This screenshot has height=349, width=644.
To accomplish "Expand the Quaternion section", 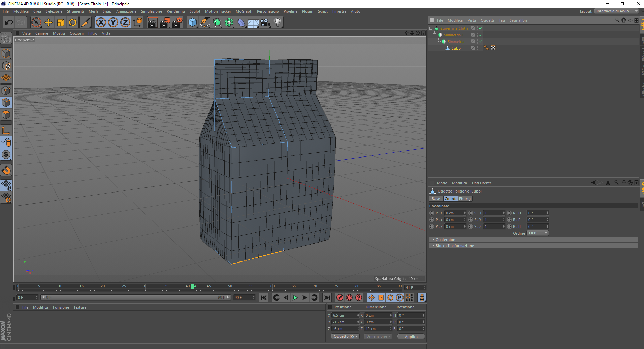I will click(445, 240).
